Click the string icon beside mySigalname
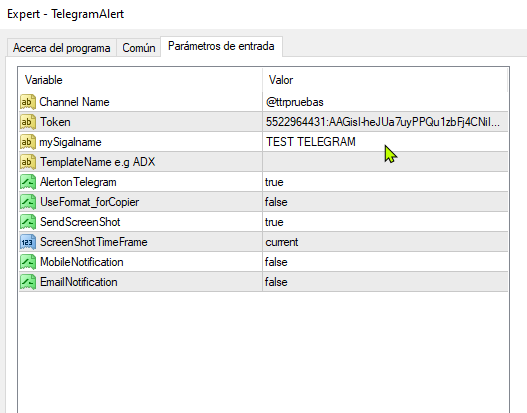Screen dimensions: 527x413 (x=28, y=142)
